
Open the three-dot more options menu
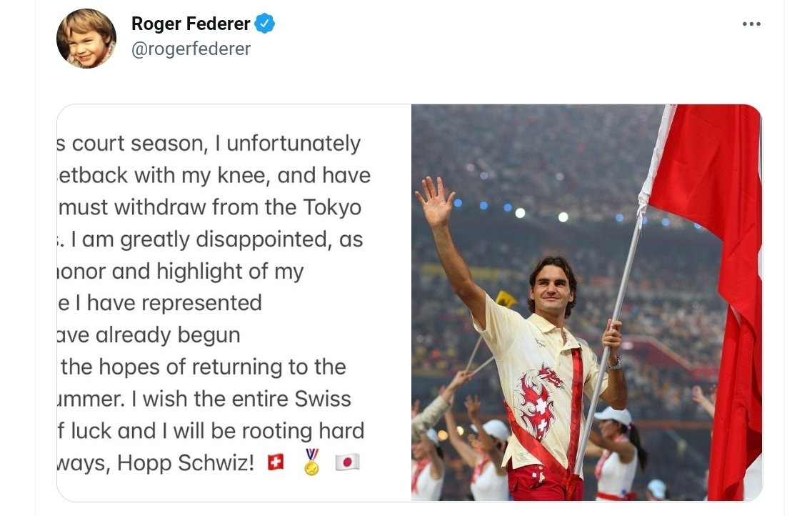click(x=751, y=24)
